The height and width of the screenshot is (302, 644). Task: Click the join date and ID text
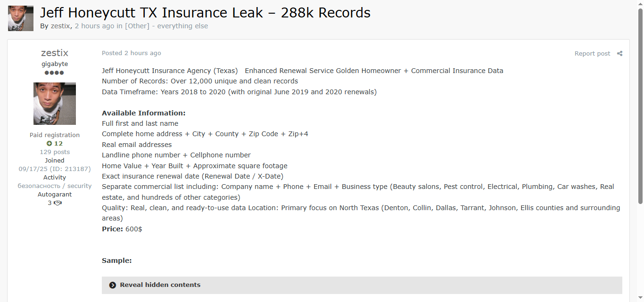[55, 169]
